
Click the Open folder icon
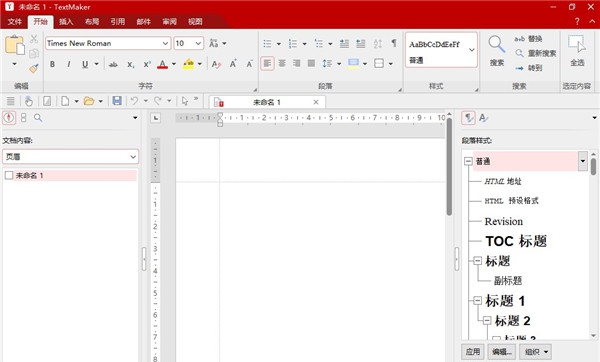89,101
